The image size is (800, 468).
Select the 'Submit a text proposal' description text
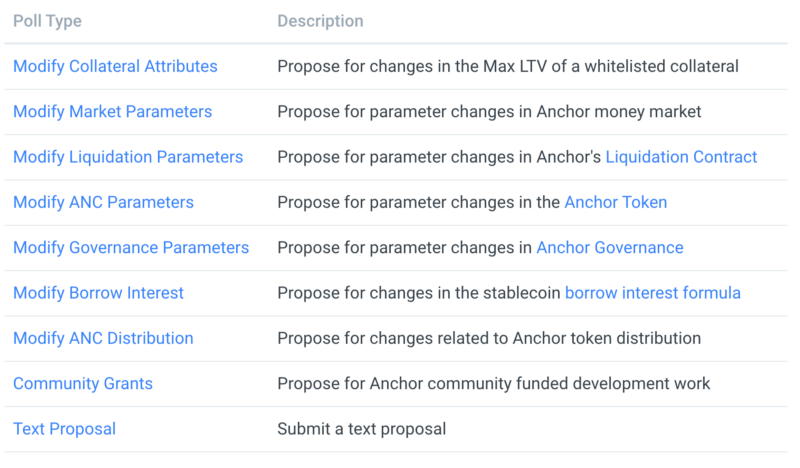point(362,429)
